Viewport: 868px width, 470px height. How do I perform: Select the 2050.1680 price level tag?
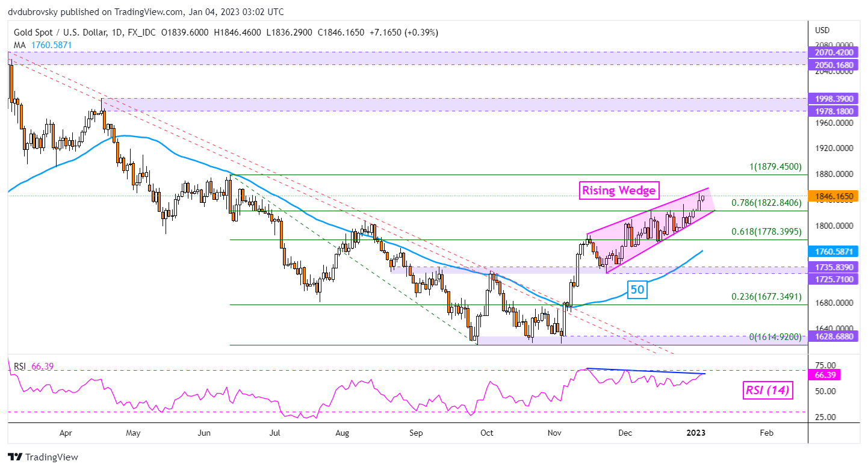[x=834, y=64]
